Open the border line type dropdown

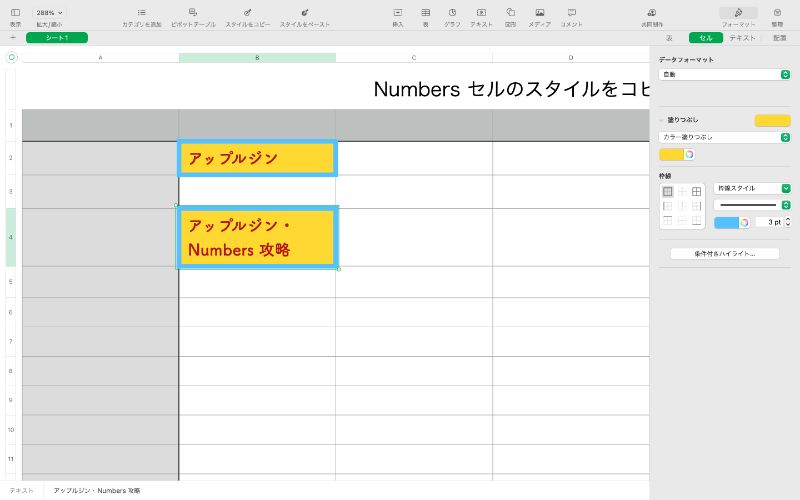coord(752,205)
